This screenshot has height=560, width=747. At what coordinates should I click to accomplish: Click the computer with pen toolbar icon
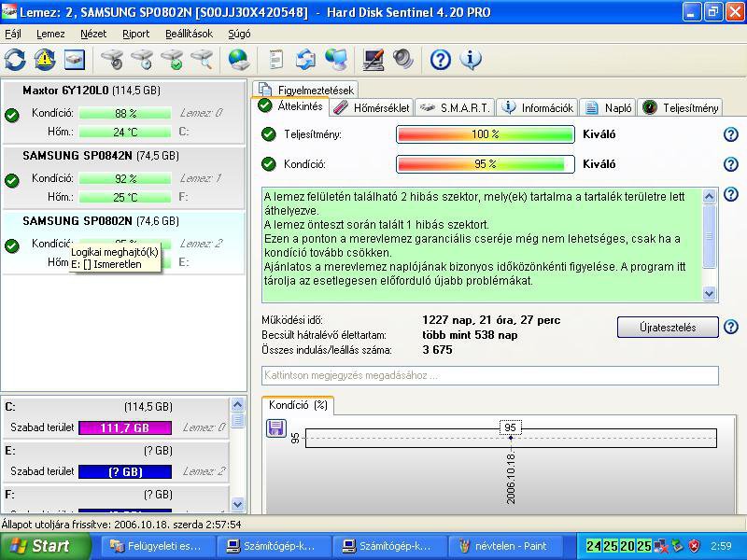coord(373,60)
